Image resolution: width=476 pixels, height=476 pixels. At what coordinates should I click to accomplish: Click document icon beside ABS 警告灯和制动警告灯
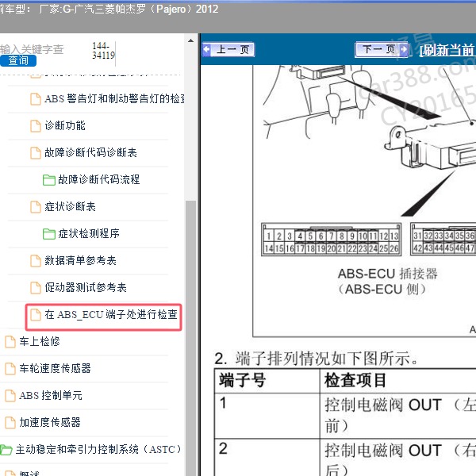click(36, 99)
